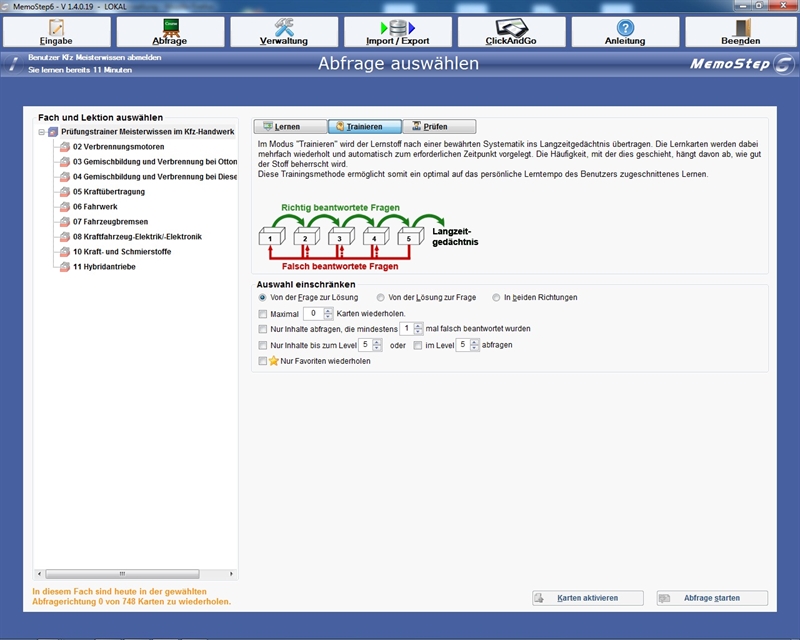800x640 pixels.
Task: Click the 11 Hybridantriebe lesson icon
Action: [65, 267]
